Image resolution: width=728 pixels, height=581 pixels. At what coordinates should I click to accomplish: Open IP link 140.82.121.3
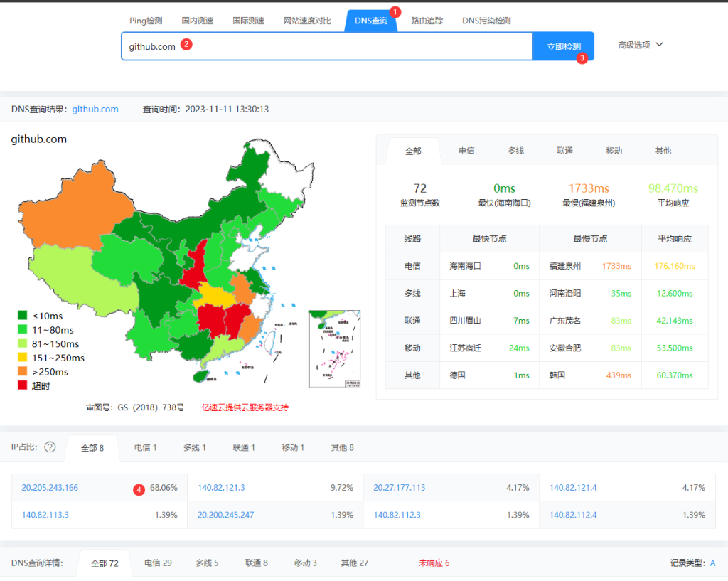pyautogui.click(x=221, y=488)
